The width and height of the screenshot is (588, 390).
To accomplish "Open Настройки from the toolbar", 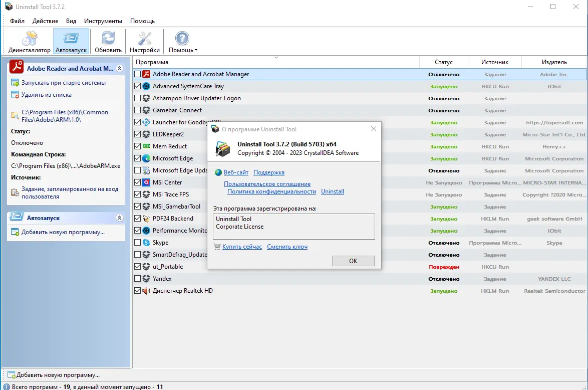I will pyautogui.click(x=144, y=41).
